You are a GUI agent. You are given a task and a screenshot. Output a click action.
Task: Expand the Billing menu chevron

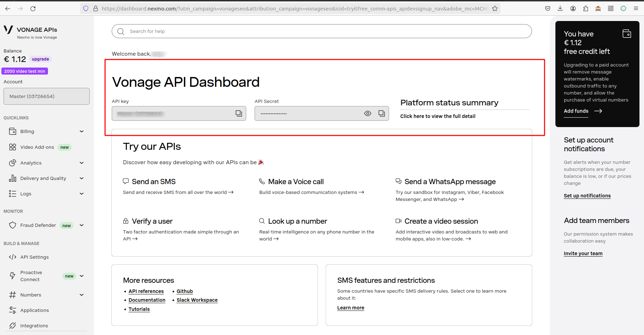pos(82,132)
